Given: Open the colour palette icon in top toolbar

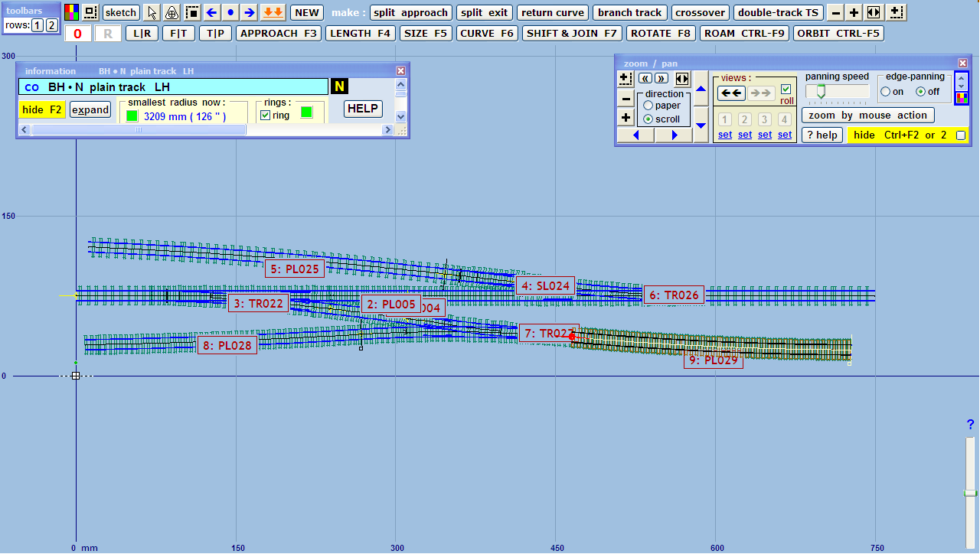Looking at the screenshot, I should pyautogui.click(x=71, y=12).
